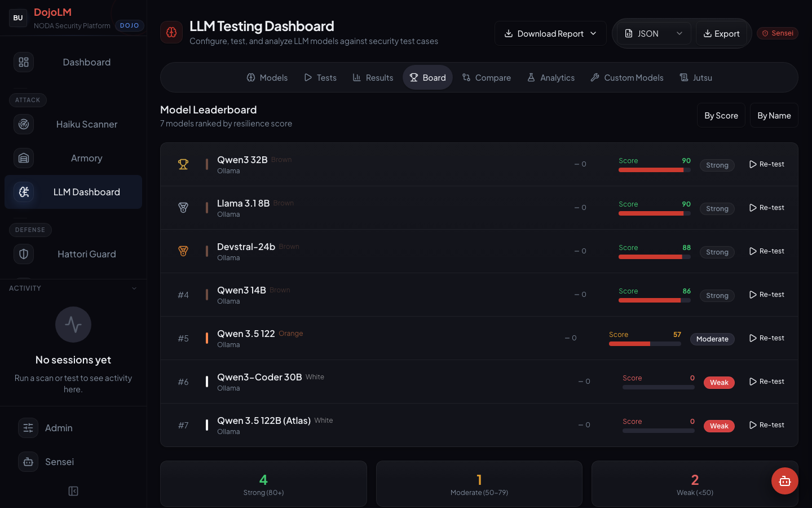Open the Download Report dropdown
This screenshot has width=812, height=508.
[x=550, y=33]
